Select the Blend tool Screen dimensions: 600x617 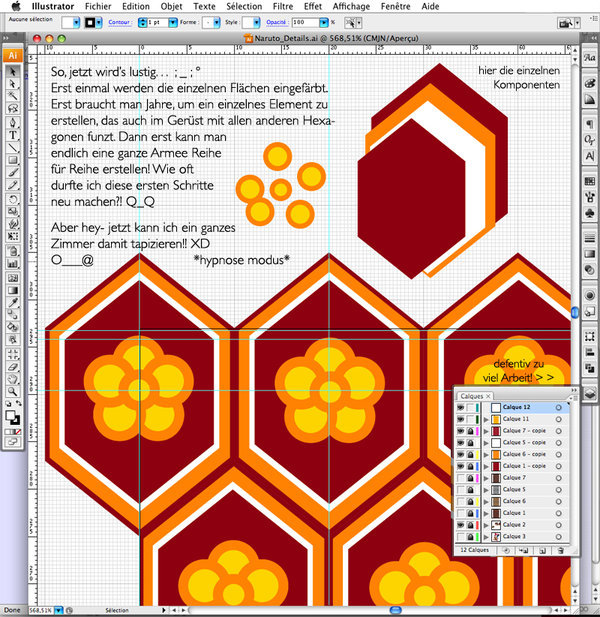pos(13,314)
